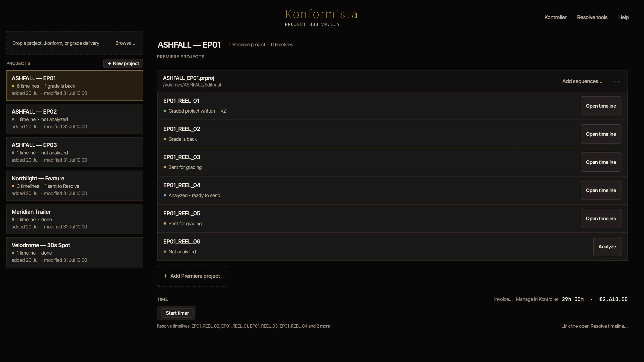Screen dimensions: 644x362
Task: Click Add sequences... link
Action: (582, 81)
